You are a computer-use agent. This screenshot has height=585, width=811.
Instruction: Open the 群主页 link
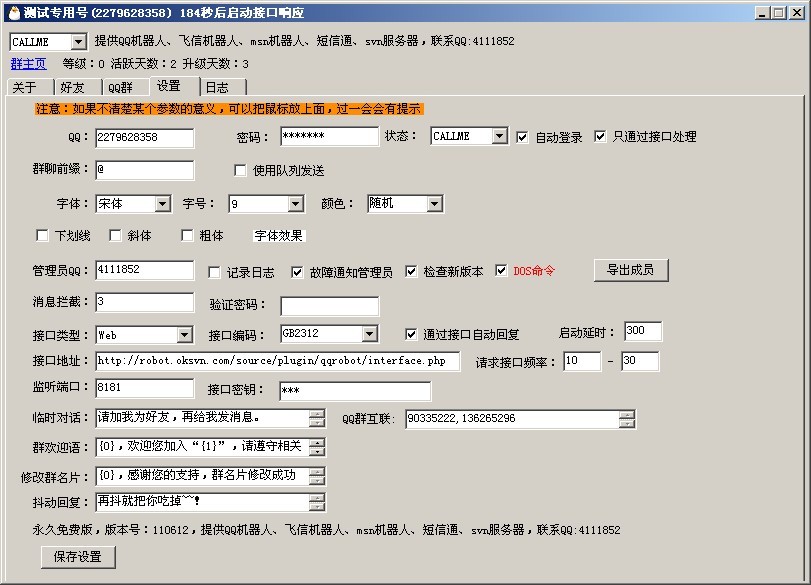click(27, 64)
